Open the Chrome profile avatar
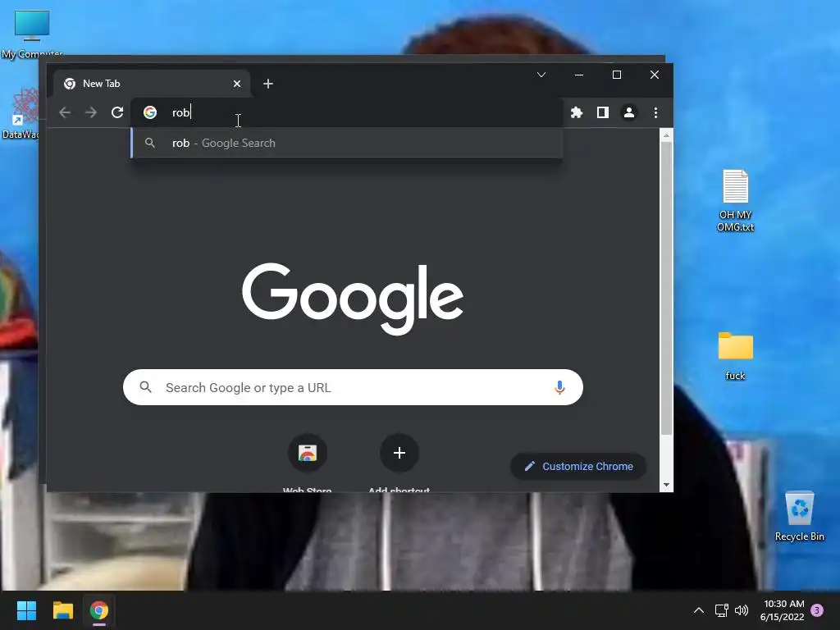Image resolution: width=840 pixels, height=630 pixels. click(629, 112)
